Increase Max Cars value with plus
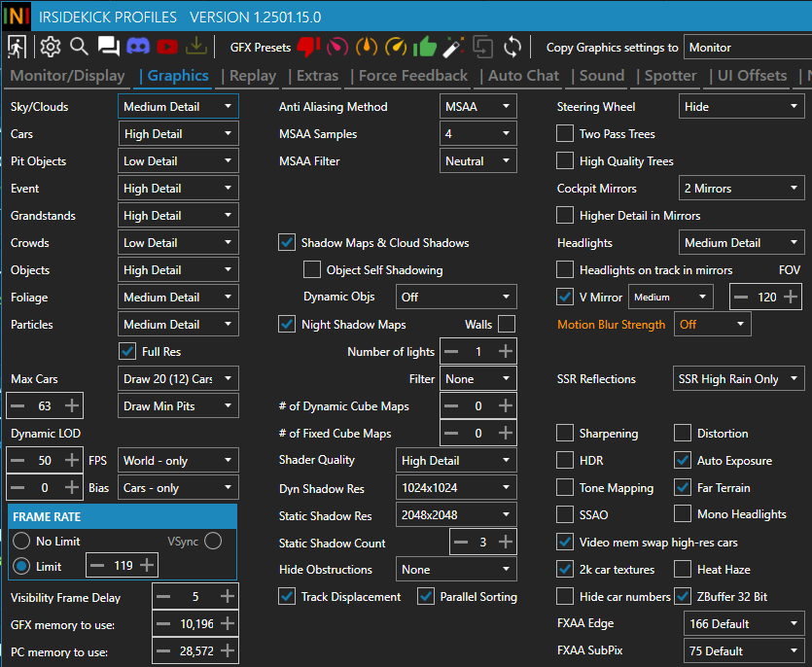812x667 pixels. pyautogui.click(x=72, y=405)
